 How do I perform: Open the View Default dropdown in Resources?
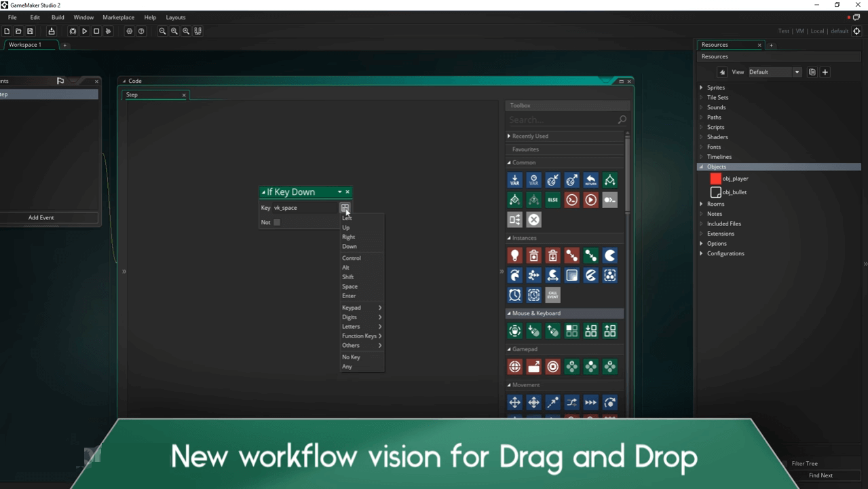coord(796,71)
